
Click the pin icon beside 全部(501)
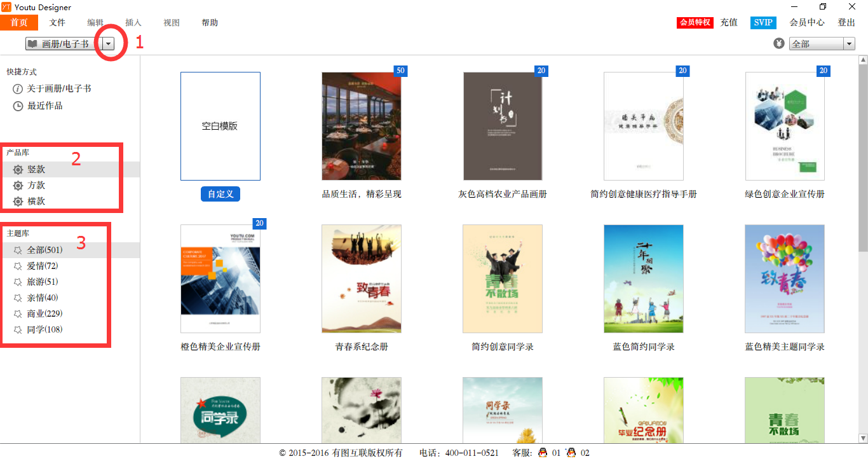(x=18, y=251)
